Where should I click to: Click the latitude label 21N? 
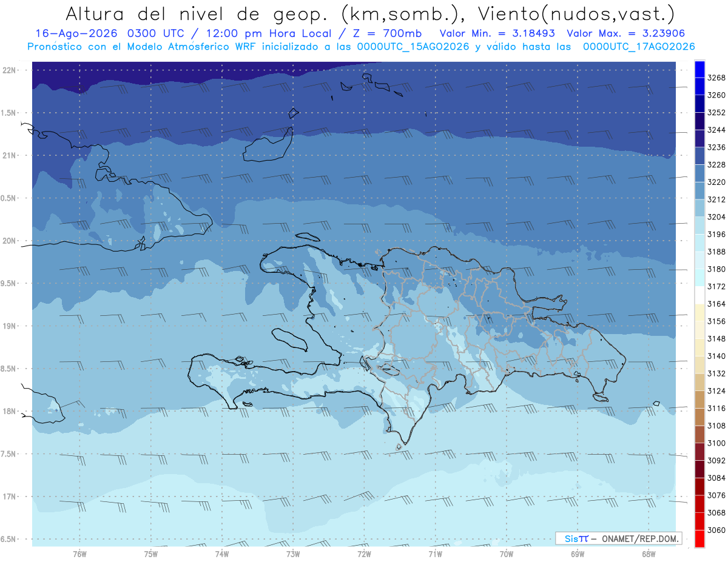[8, 156]
